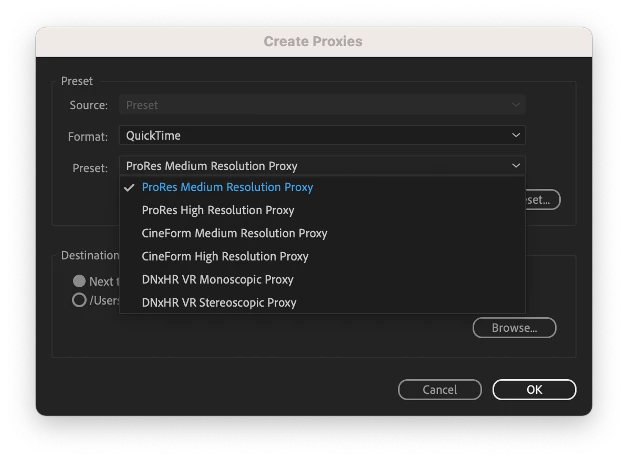Click the Browse button
The image size is (628, 460).
514,328
